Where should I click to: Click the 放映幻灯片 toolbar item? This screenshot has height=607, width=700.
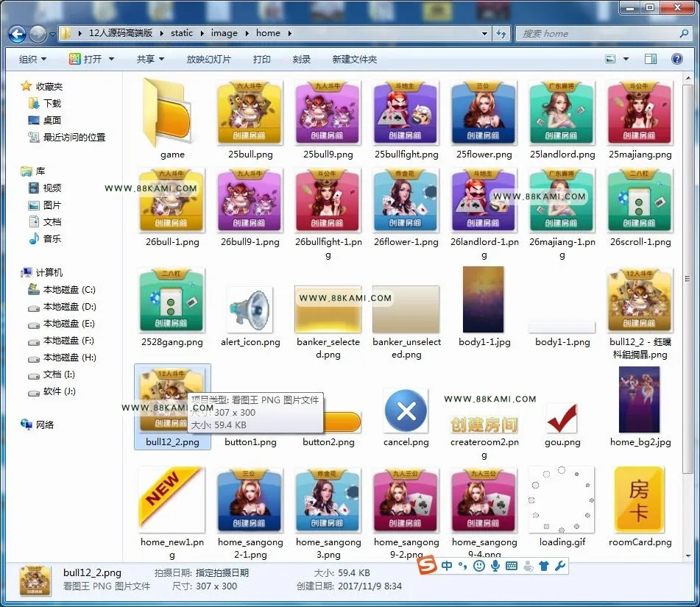(209, 59)
